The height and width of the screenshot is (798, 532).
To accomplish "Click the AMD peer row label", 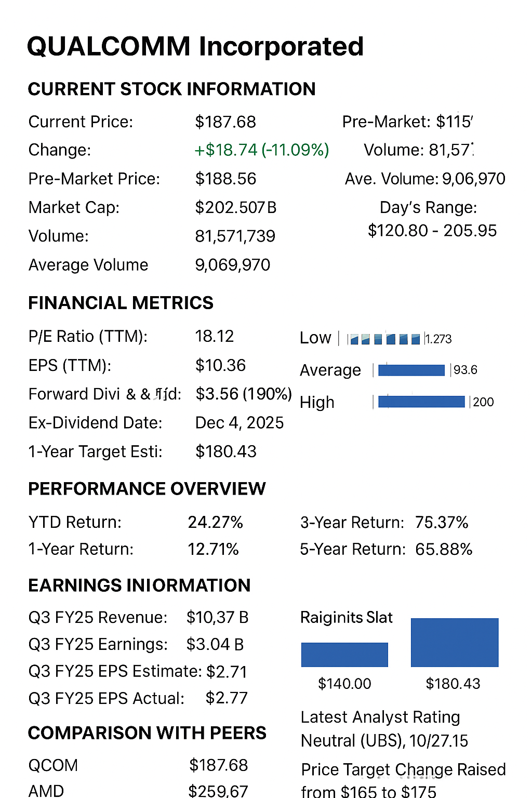I will tap(46, 791).
